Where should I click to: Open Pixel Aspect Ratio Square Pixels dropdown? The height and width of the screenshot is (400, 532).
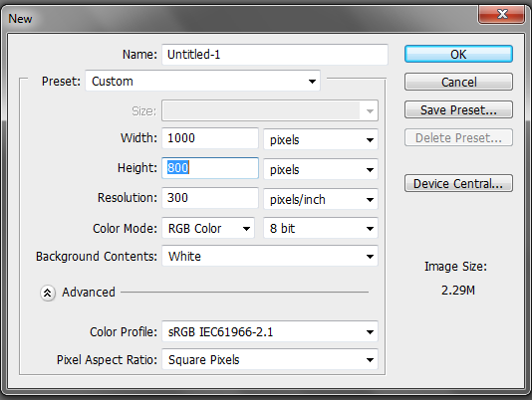270,359
